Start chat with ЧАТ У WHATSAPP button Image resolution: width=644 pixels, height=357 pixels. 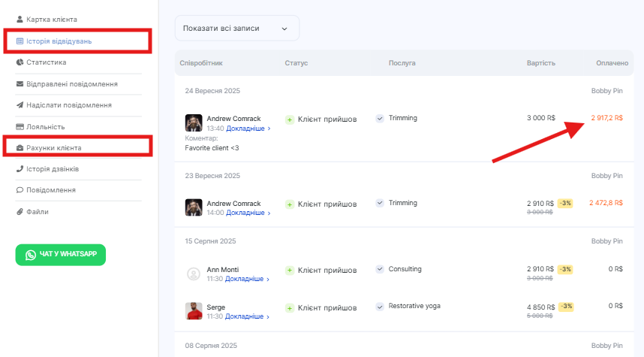tap(61, 255)
